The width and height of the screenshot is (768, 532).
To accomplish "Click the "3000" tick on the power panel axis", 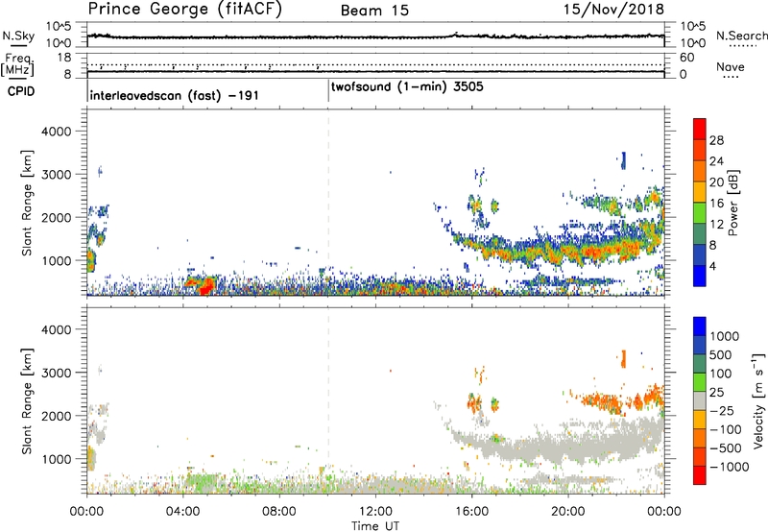I will 57,175.
